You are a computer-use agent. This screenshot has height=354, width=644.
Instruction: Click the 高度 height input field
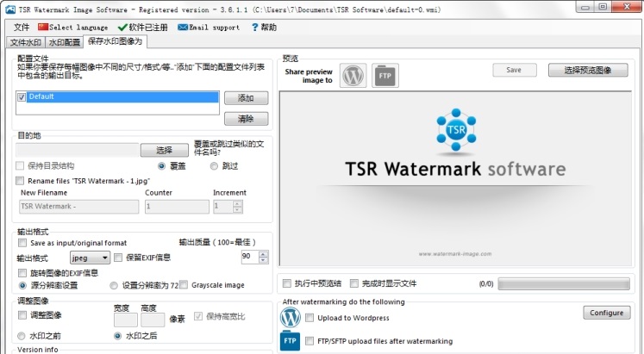pyautogui.click(x=153, y=320)
